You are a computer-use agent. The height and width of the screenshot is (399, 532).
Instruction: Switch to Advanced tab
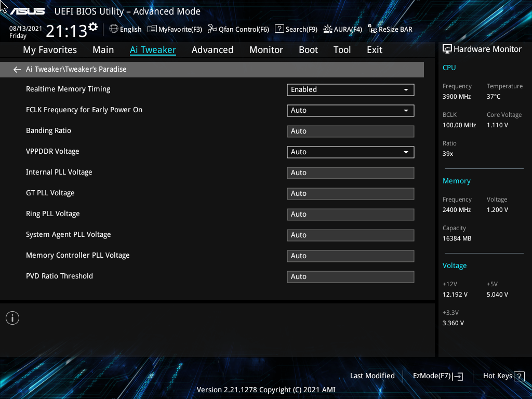(x=212, y=50)
